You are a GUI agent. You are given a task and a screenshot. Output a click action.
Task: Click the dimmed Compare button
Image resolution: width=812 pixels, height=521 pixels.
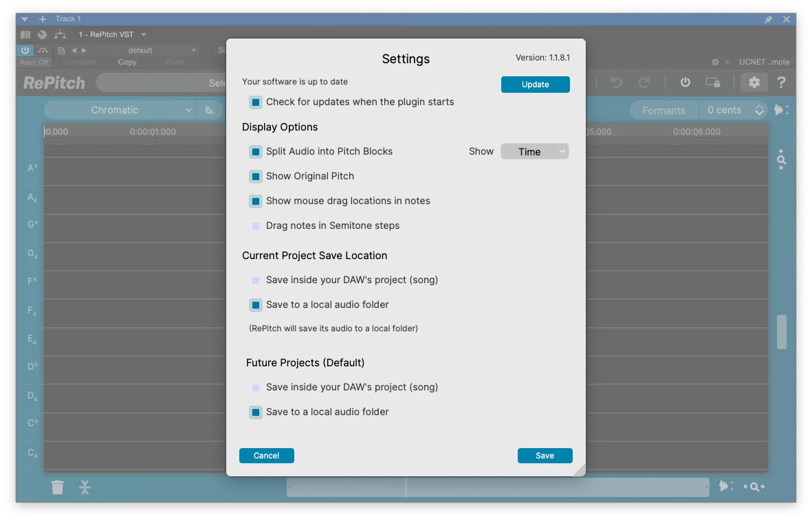click(x=78, y=62)
